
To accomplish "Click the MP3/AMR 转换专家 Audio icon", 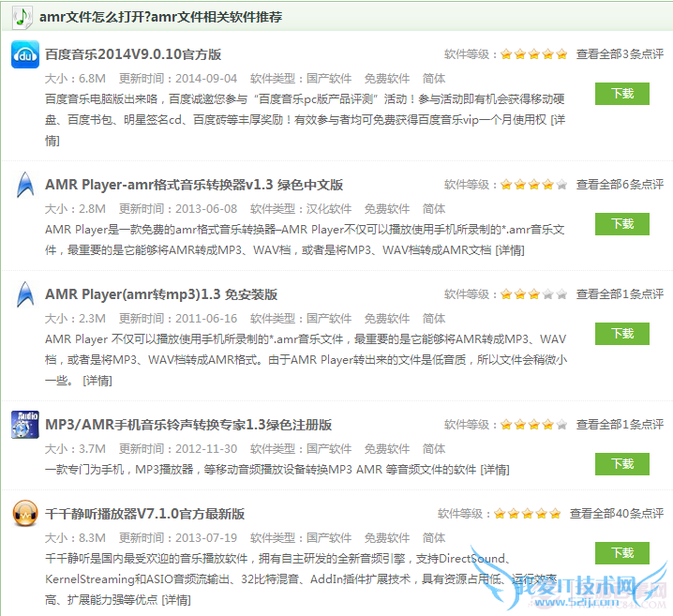I will click(x=25, y=425).
